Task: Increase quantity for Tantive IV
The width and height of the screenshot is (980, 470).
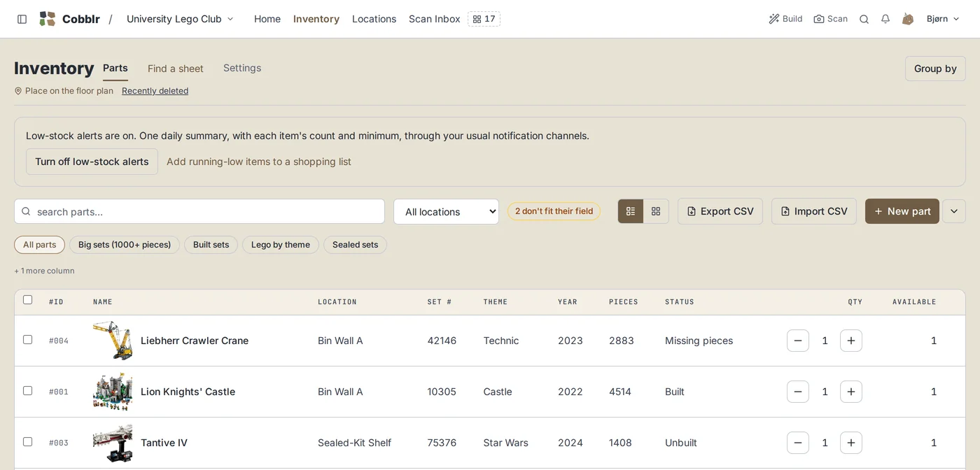Action: [x=851, y=443]
